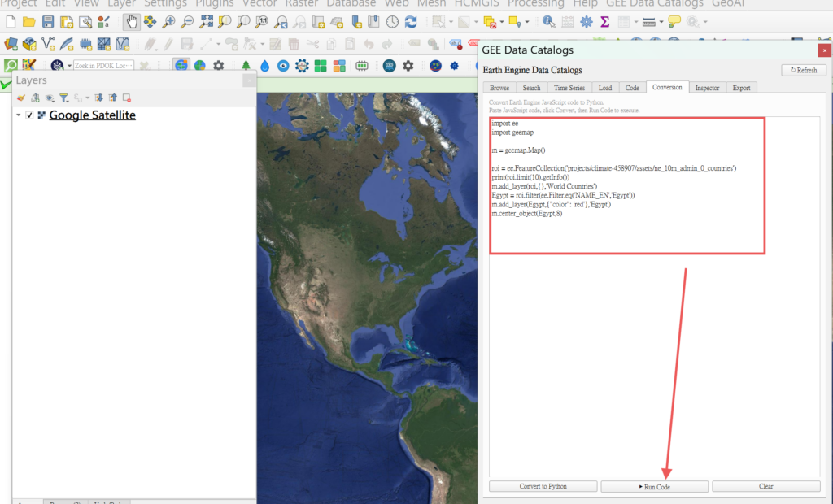Click the Refresh button in GEE panel

802,70
